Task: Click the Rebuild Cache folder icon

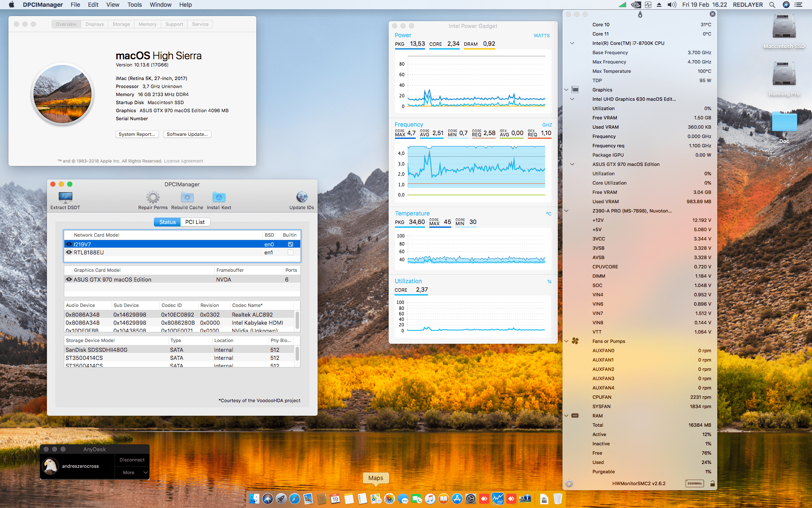Action: [x=187, y=197]
